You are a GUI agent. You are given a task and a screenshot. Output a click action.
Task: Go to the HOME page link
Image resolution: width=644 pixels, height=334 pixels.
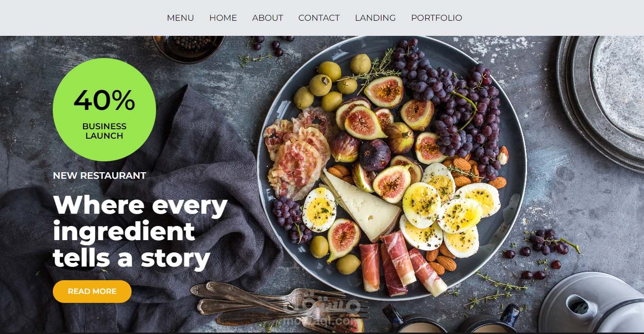(x=223, y=18)
